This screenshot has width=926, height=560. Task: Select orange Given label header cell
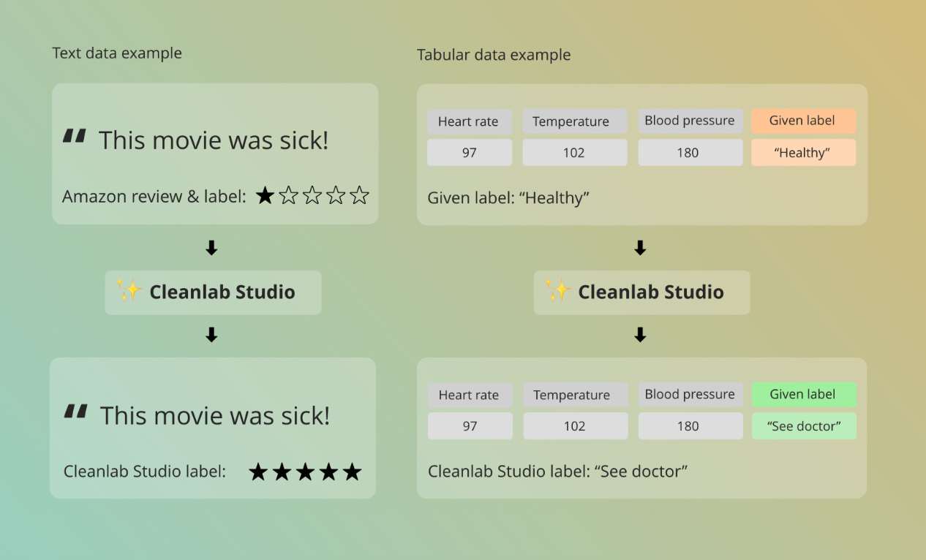point(802,121)
